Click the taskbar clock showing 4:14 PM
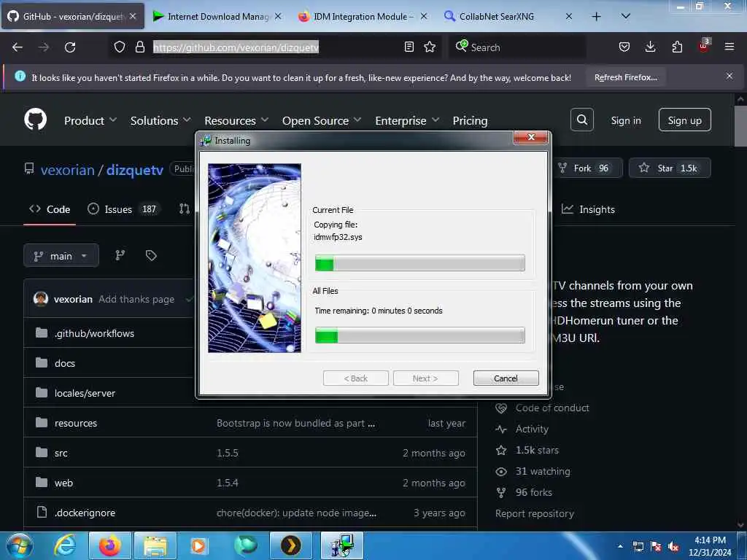This screenshot has height=560, width=747. [709, 546]
